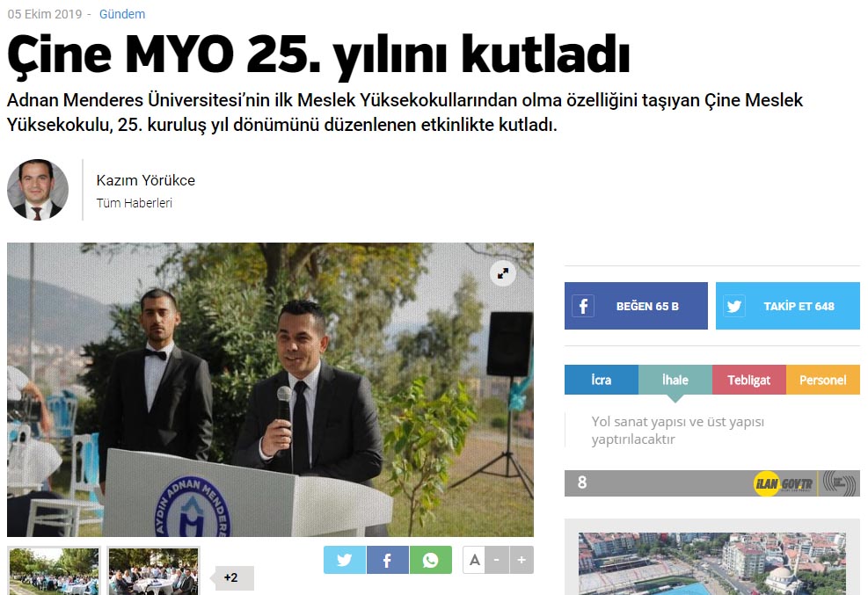868x595 pixels.
Task: Share article via Facebook icon below photo
Action: pyautogui.click(x=388, y=560)
